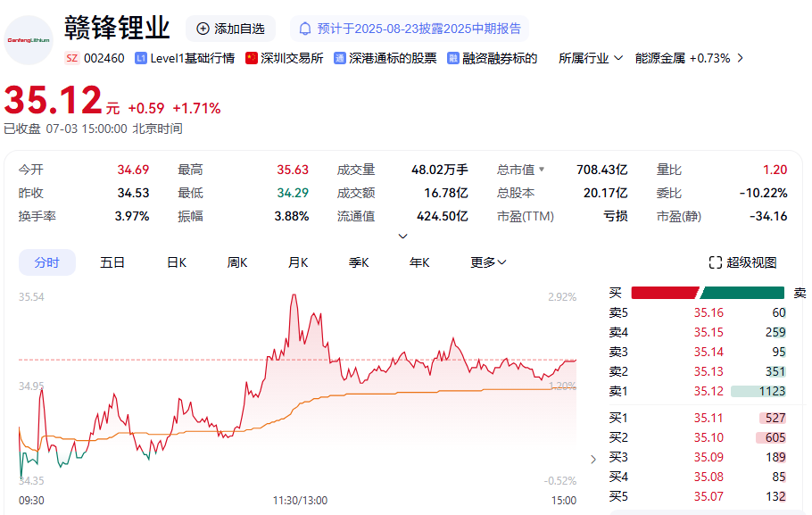Viewport: 812px width, 515px height.
Task: Click the 买1 price 35.11
Action: (x=708, y=418)
